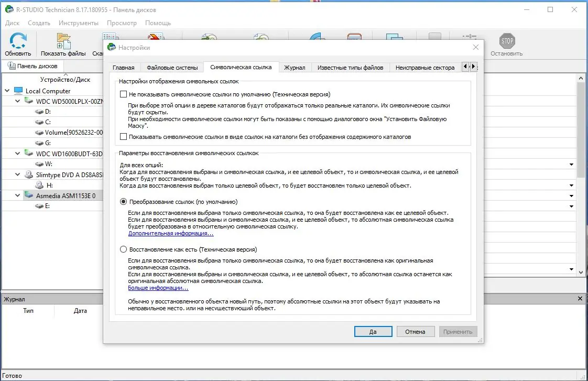Screen dimensions: 588x381
Task: Open the Инструменты menu
Action: (x=79, y=23)
